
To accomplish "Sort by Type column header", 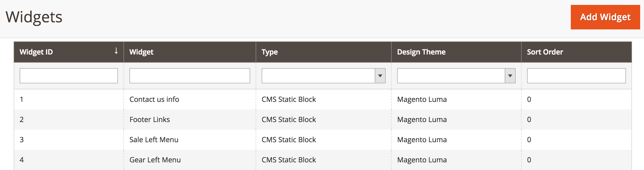I will (270, 52).
